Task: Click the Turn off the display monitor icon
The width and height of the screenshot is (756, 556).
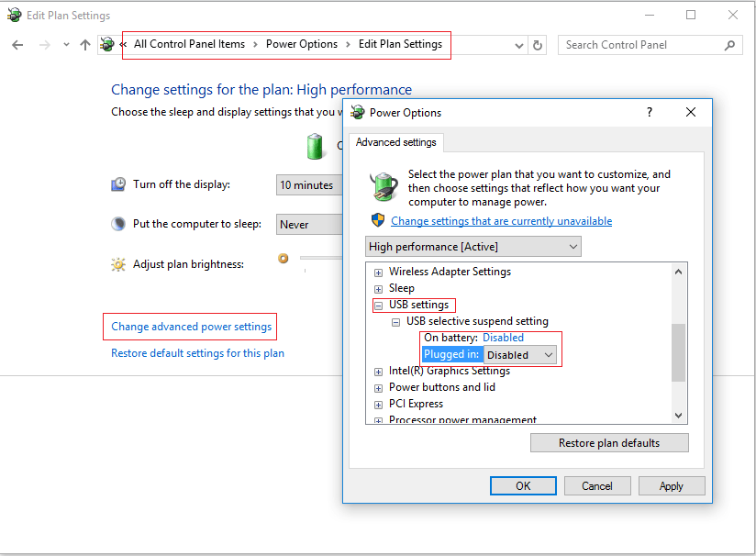Action: 118,184
